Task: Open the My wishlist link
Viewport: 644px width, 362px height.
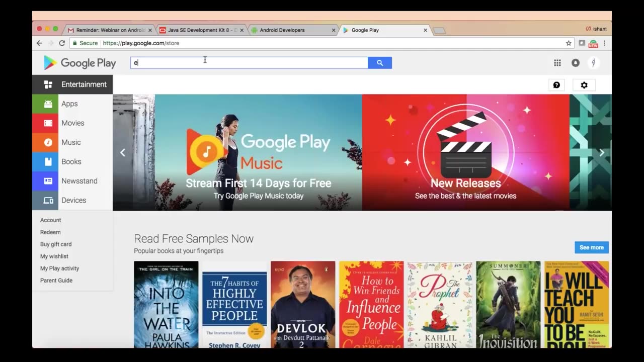Action: [54, 256]
